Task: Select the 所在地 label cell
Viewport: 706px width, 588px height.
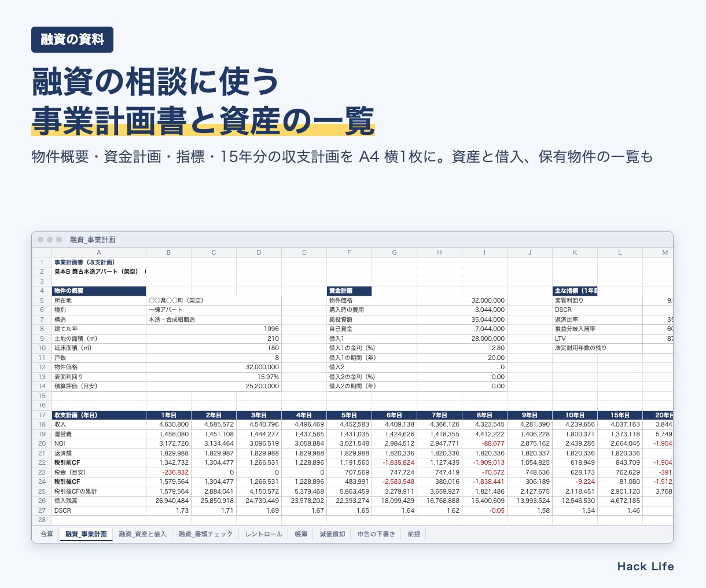Action: [99, 300]
